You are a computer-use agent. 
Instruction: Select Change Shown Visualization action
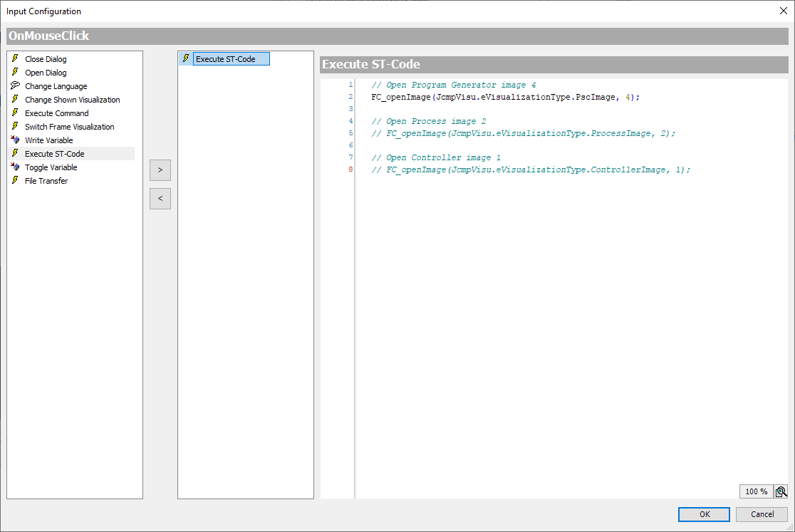pos(72,100)
